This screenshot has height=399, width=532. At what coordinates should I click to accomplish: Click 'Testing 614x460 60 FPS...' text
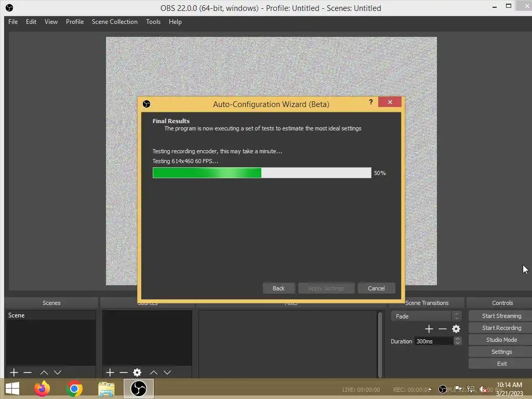tap(185, 161)
